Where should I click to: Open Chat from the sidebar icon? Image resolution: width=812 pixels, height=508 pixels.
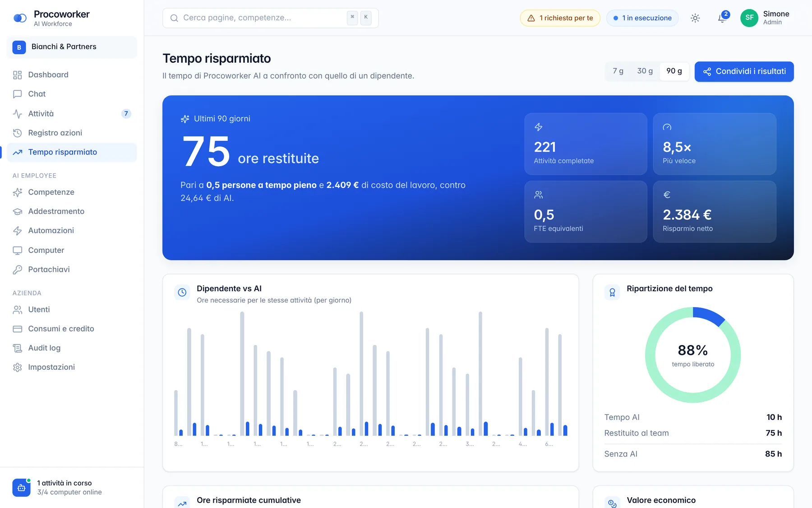point(18,94)
